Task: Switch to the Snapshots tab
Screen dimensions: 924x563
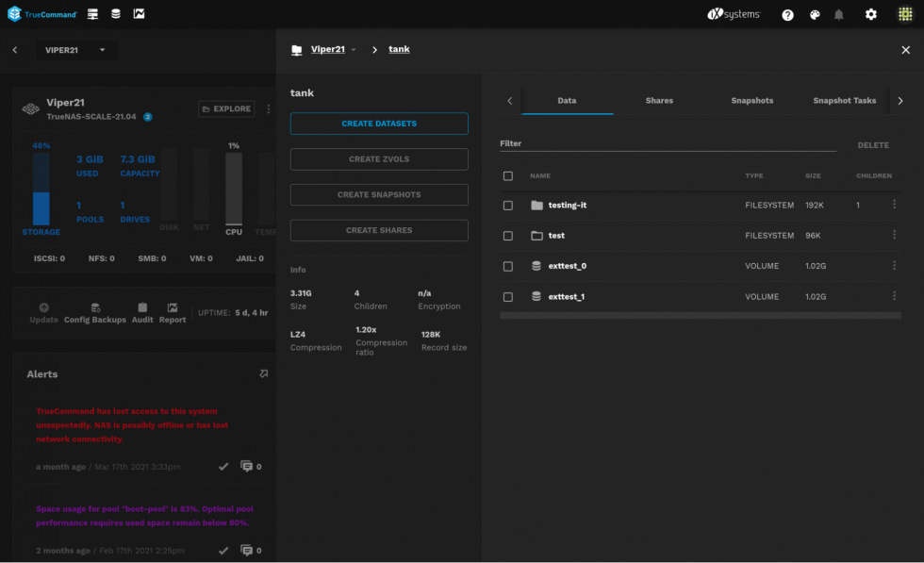Action: click(751, 101)
